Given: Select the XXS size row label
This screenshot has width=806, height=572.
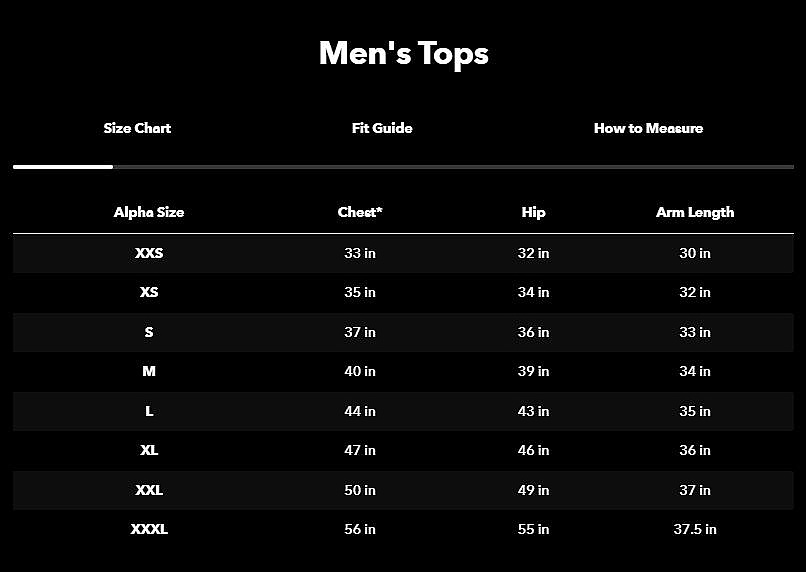Looking at the screenshot, I should [149, 253].
